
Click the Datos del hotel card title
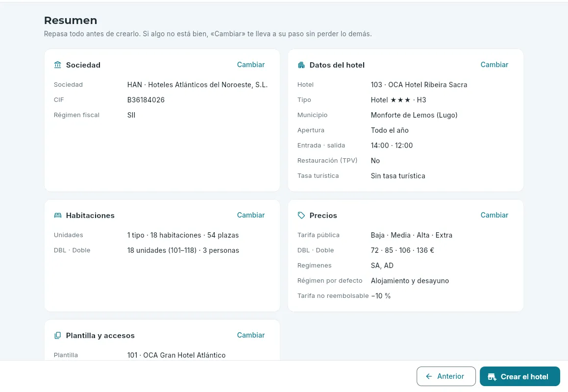click(x=337, y=65)
